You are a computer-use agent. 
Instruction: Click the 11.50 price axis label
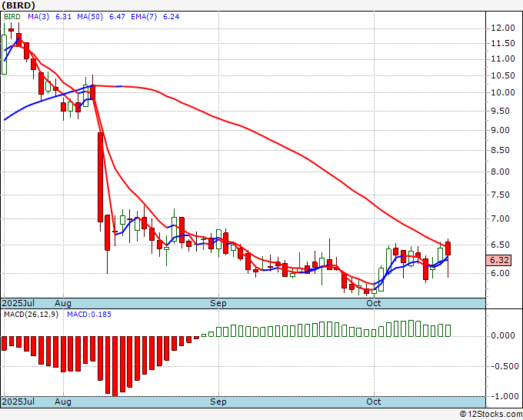click(x=503, y=43)
